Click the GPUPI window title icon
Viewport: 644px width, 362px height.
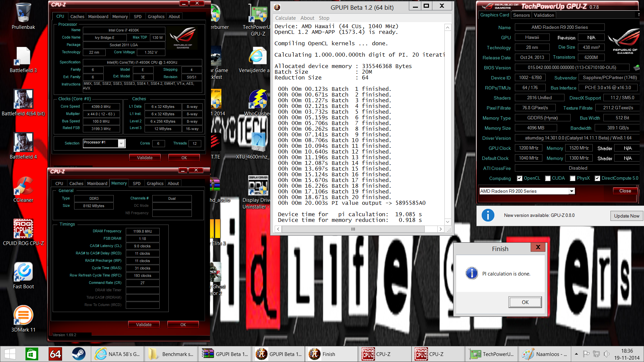point(277,7)
